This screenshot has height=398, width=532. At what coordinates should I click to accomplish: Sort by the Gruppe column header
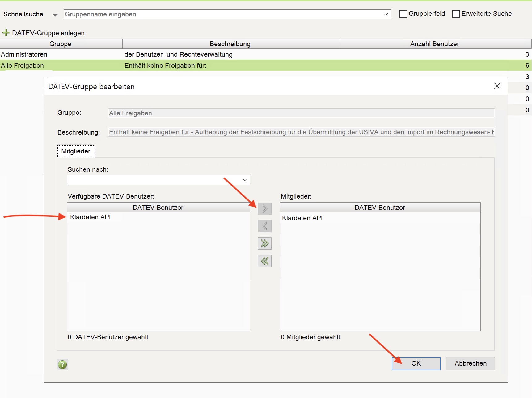tap(61, 44)
